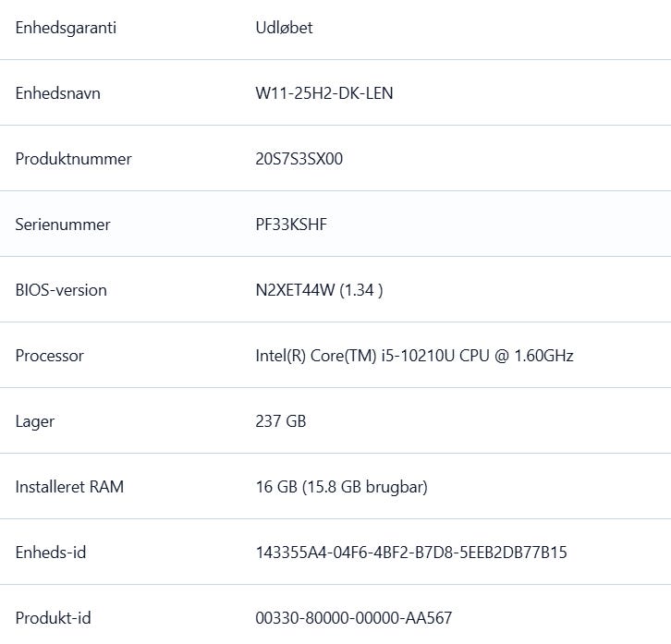Select device name W11-25H2-DK-LEN
Image resolution: width=671 pixels, height=644 pixels.
[323, 93]
